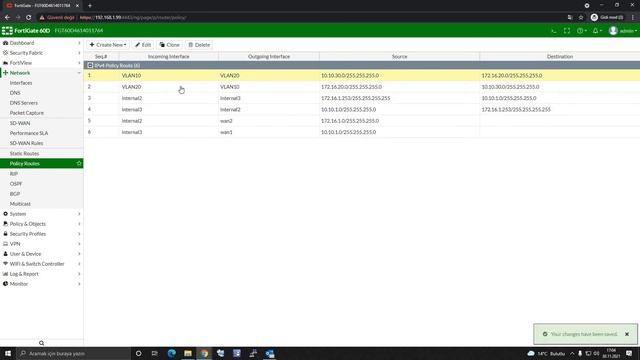The image size is (640, 360).
Task: Expand Security Profiles menu
Action: pos(41,234)
